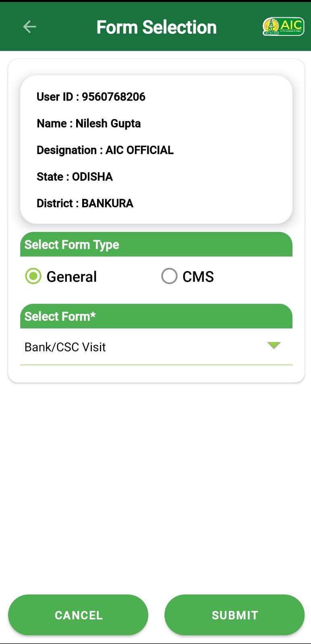The height and width of the screenshot is (644, 311).
Task: Tap the District BANKURA line
Action: (85, 203)
